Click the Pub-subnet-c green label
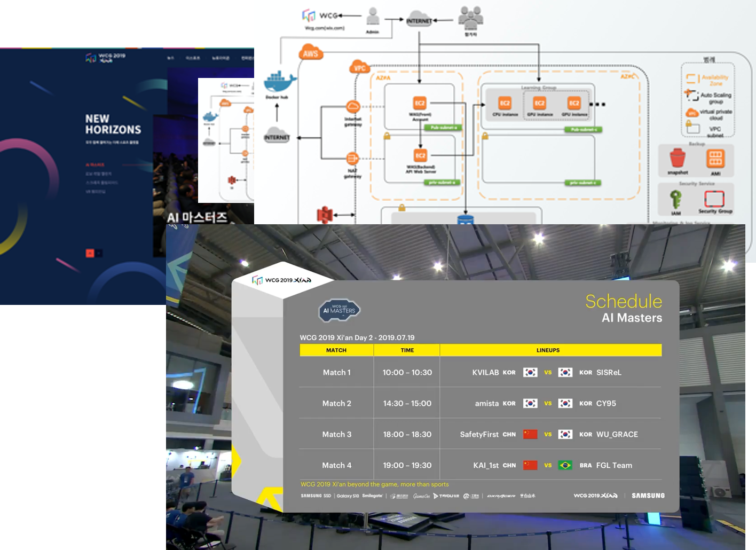Screen dimensions: 756x550 (583, 130)
